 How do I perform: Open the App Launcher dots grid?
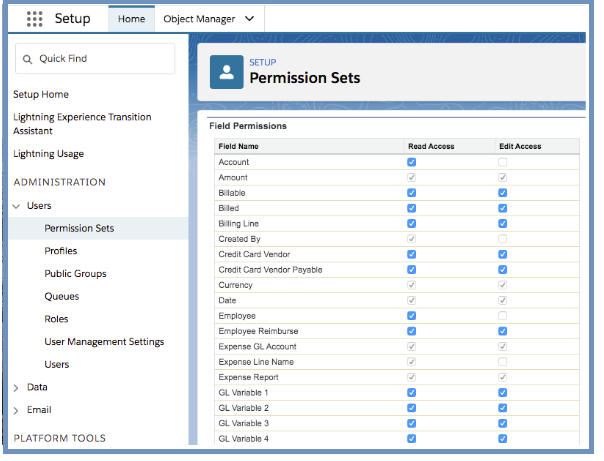(35, 19)
